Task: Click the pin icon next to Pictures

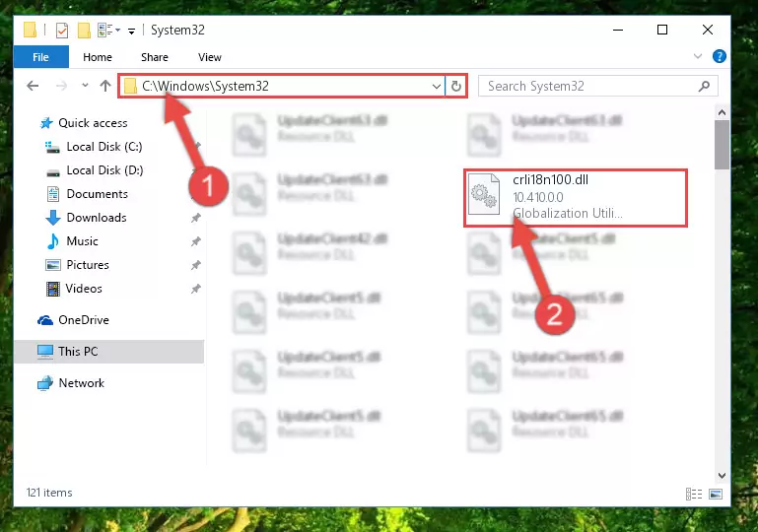Action: coord(196,265)
